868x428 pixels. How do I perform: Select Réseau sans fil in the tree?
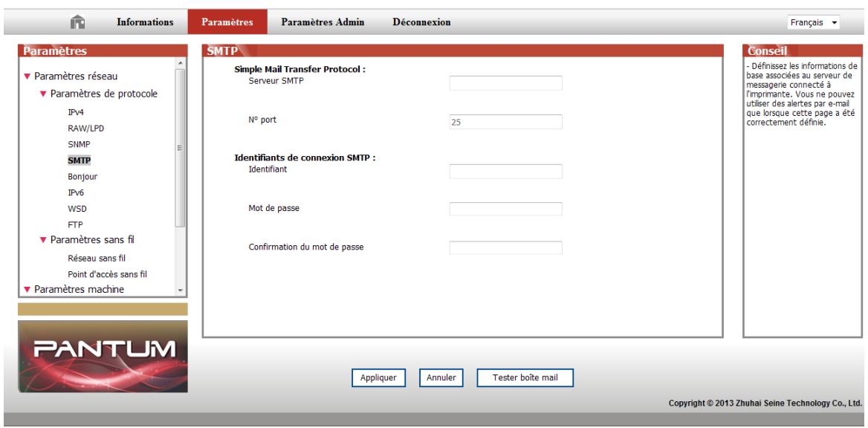pyautogui.click(x=97, y=259)
